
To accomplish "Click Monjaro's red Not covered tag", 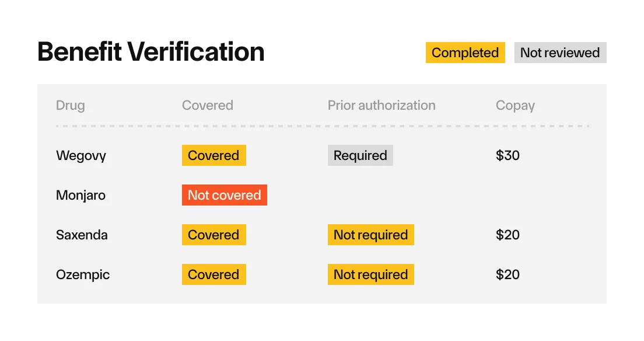I will 224,195.
